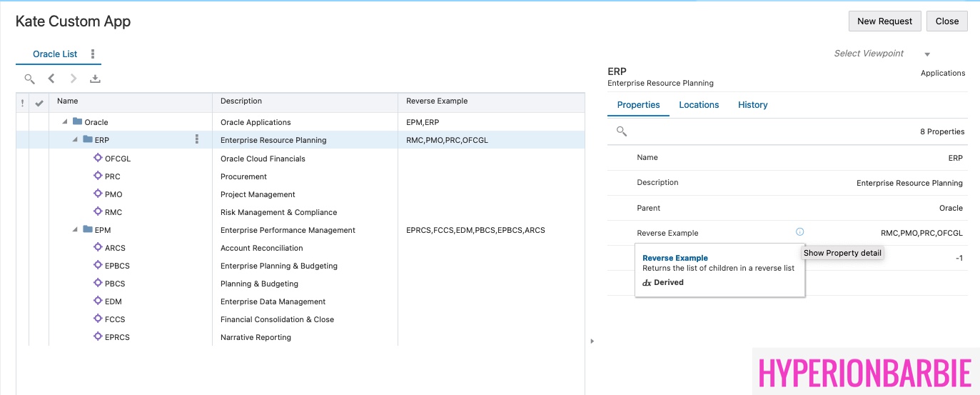Open the Select Viewpoint dropdown

point(927,54)
